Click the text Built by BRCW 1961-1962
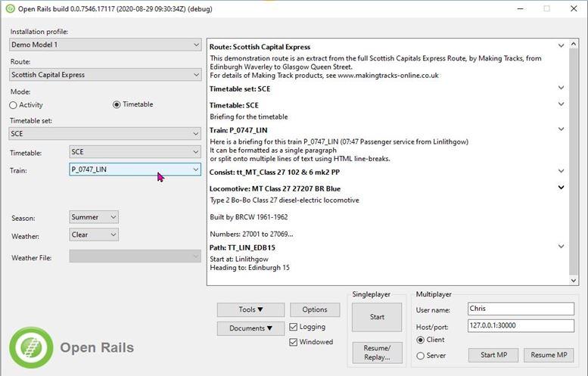The height and width of the screenshot is (376, 588). coord(249,217)
